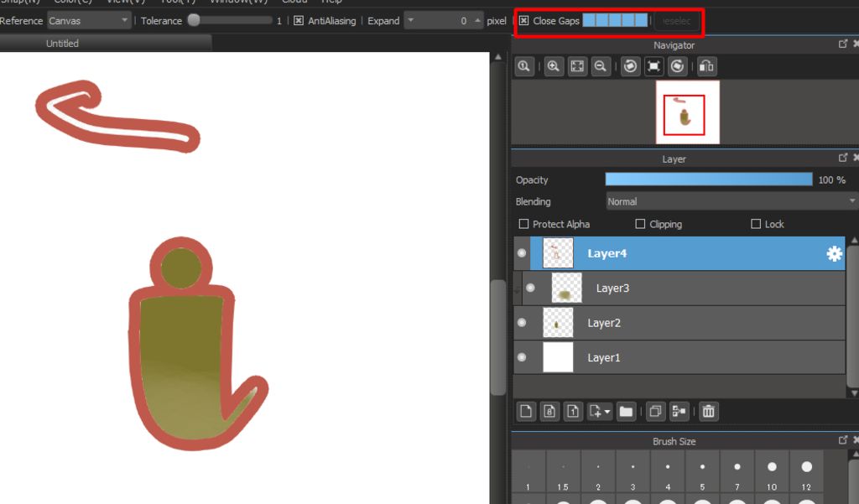Open the Reference Canvas dropdown
This screenshot has height=504, width=859.
point(89,21)
